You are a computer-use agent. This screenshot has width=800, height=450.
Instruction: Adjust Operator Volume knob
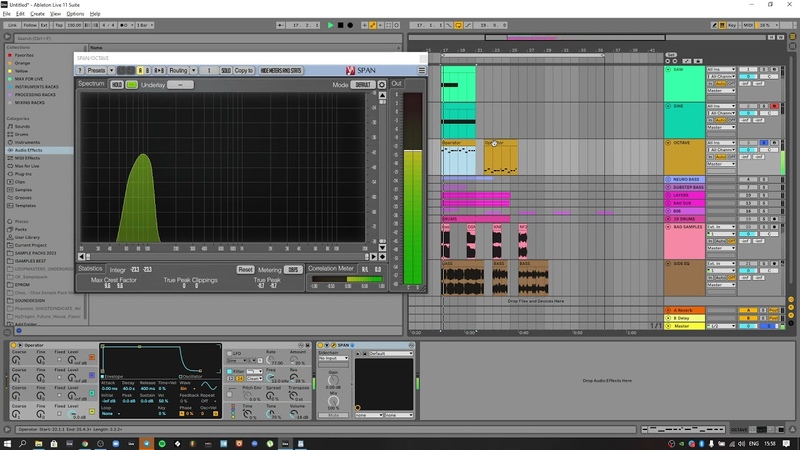tap(293, 414)
